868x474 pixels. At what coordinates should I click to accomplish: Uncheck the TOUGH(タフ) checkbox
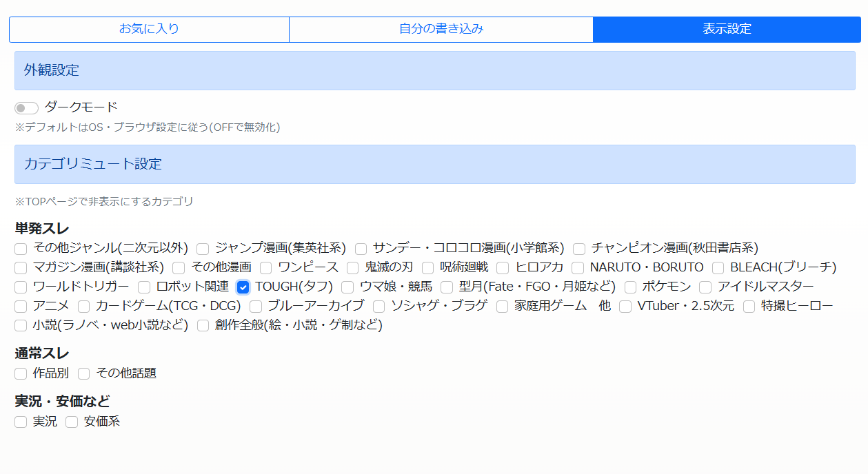point(243,287)
